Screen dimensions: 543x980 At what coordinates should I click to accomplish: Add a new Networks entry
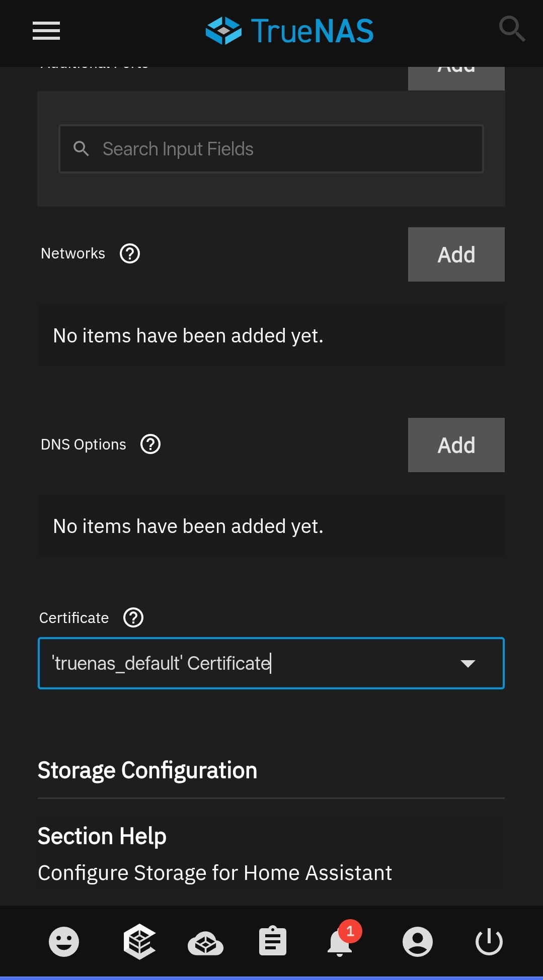coord(456,254)
